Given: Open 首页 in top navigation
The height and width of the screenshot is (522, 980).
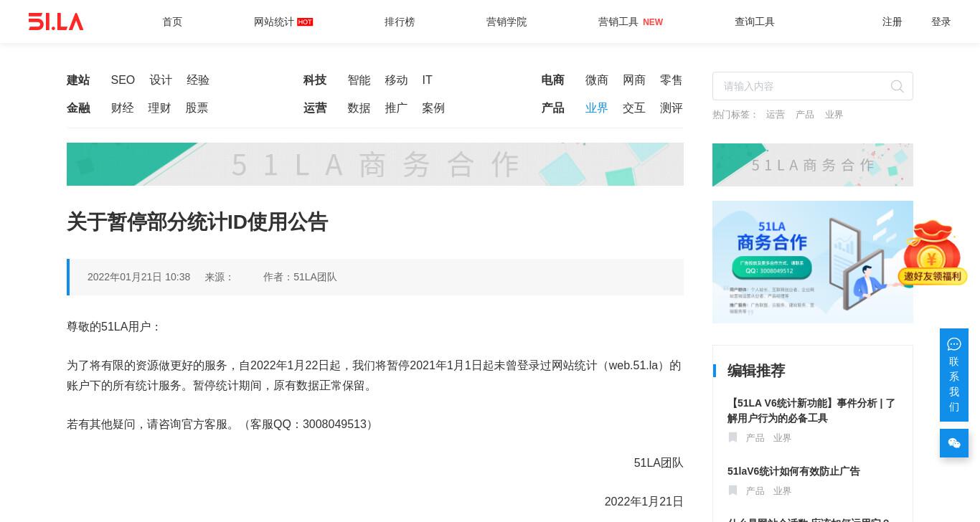Looking at the screenshot, I should pos(172,22).
